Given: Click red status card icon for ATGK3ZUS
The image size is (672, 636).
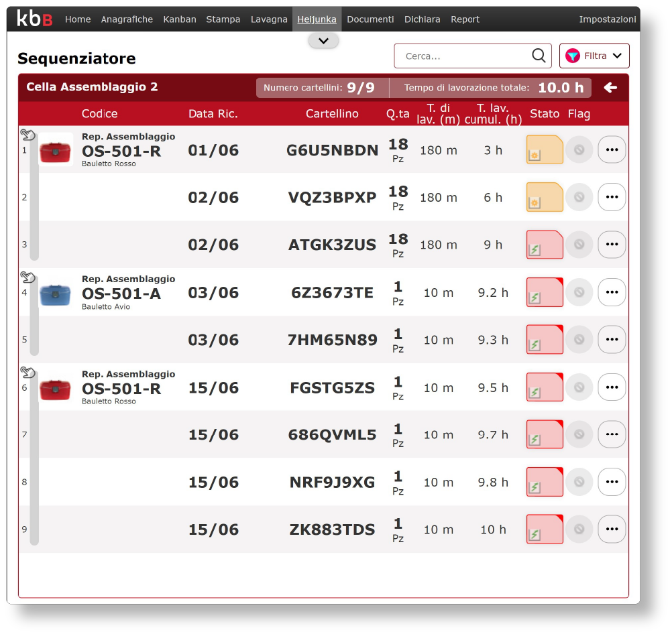Looking at the screenshot, I should [545, 245].
